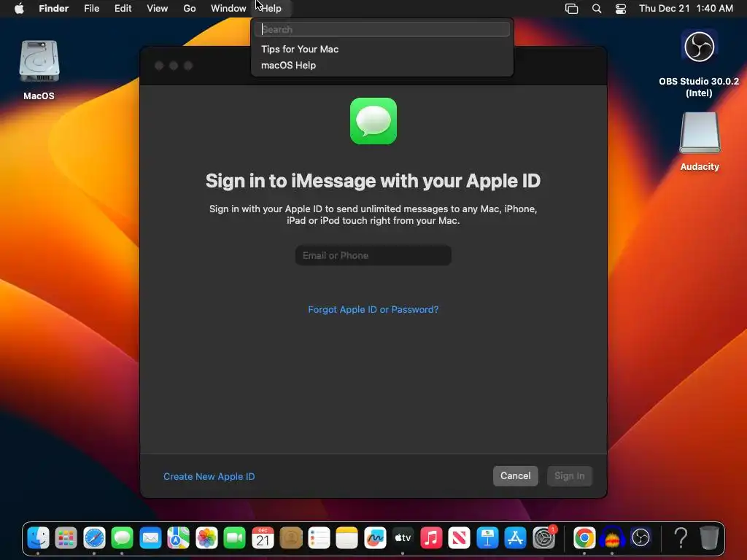Open Spotlight search in menu bar
This screenshot has height=560, width=747.
[597, 9]
